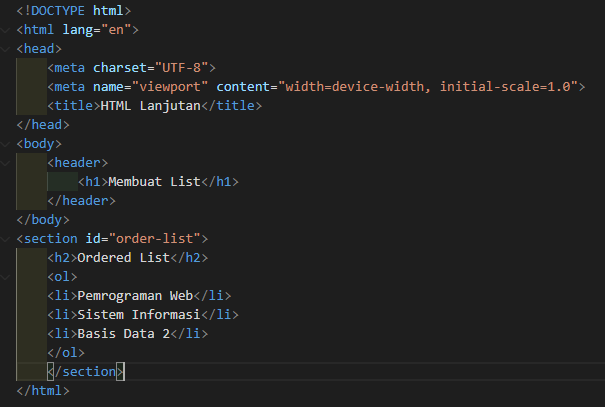
Task: Click the closing </title> tag
Action: tap(232, 106)
